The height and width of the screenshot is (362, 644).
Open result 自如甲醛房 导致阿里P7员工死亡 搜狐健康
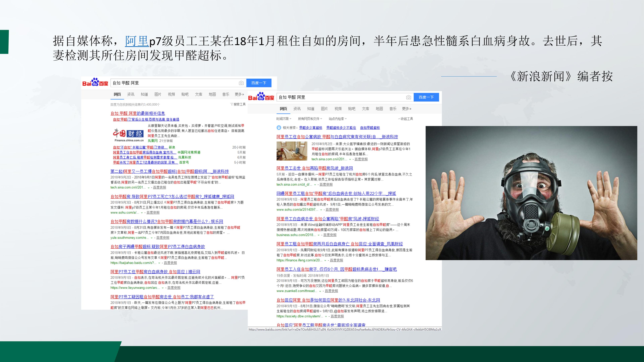pos(173,197)
